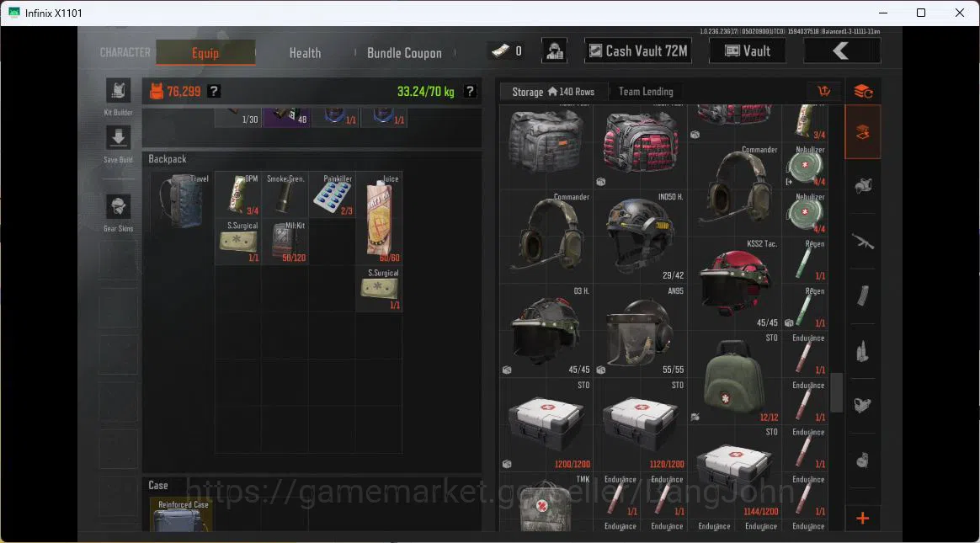The width and height of the screenshot is (980, 543).
Task: Select the STO case with 1200/1200
Action: point(546,424)
